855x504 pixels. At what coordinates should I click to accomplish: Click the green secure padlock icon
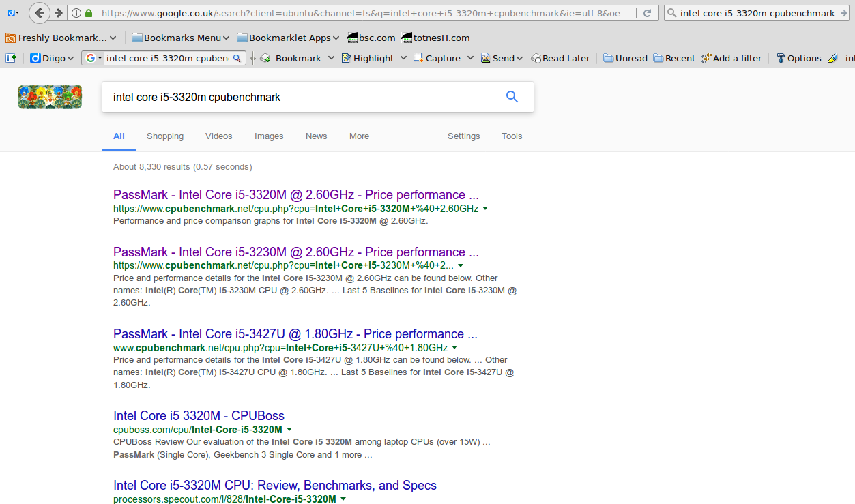89,13
